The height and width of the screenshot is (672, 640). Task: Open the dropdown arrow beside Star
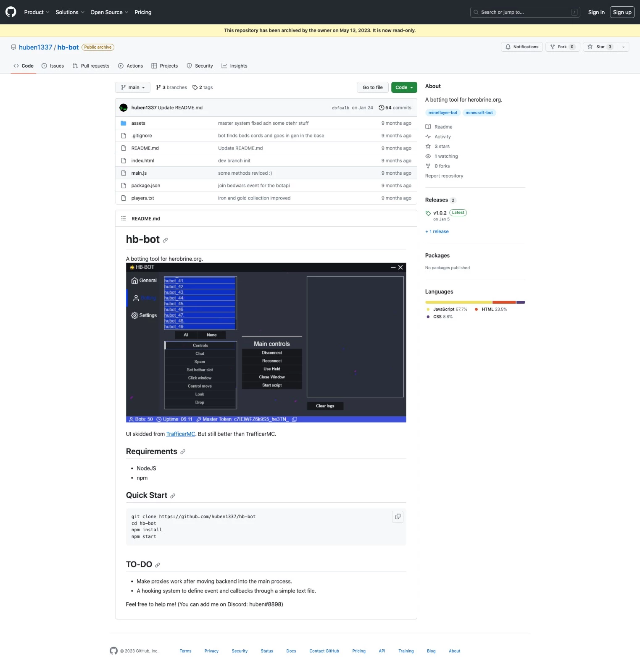point(623,47)
